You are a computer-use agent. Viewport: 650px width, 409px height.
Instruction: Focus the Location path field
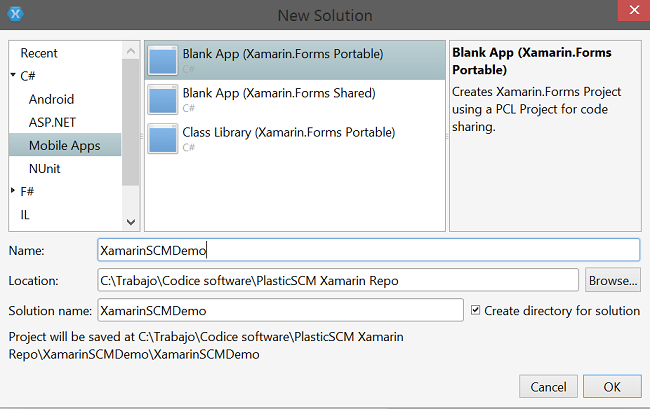(x=338, y=280)
